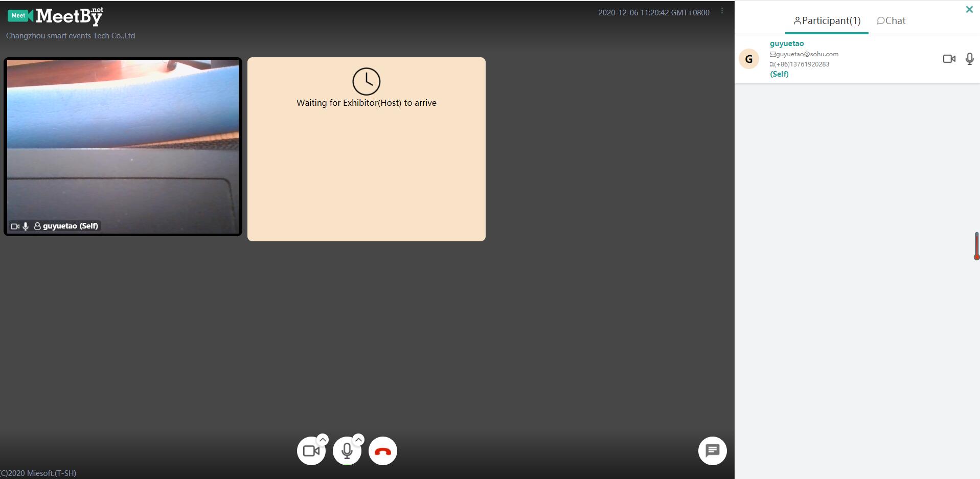Click the red level indicator on right edge
Viewport: 980px width, 479px height.
click(976, 246)
